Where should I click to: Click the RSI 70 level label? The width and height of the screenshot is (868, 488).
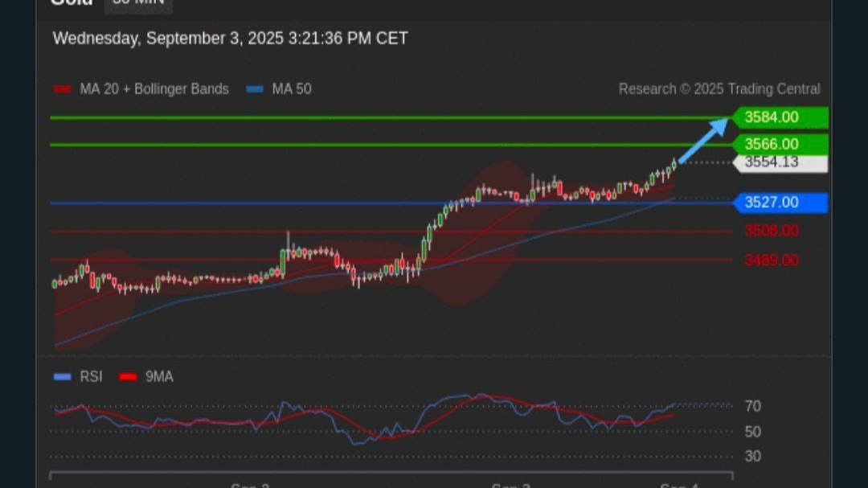(x=753, y=406)
